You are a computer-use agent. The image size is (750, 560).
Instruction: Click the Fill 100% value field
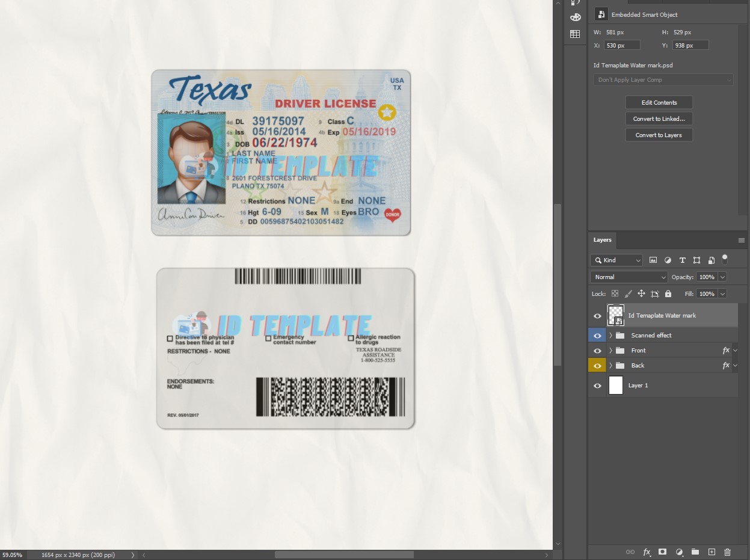point(707,294)
